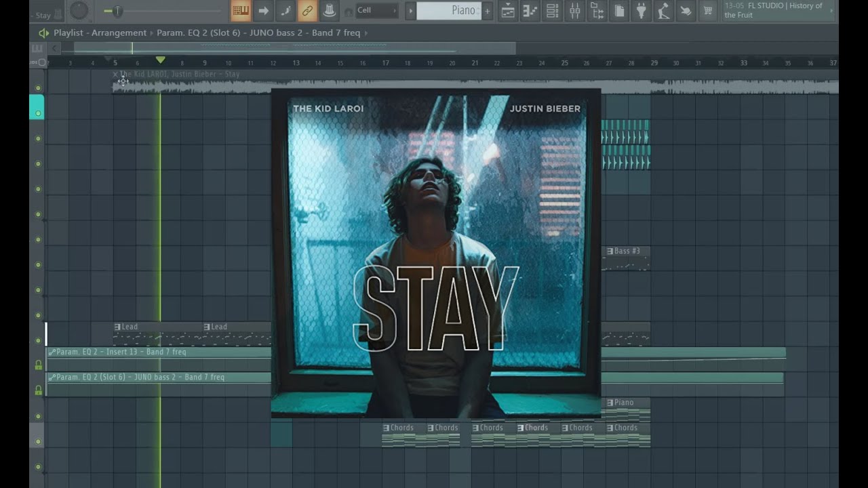Screen dimensions: 868x488
Task: Open the shopping cart content library
Action: coord(709,11)
